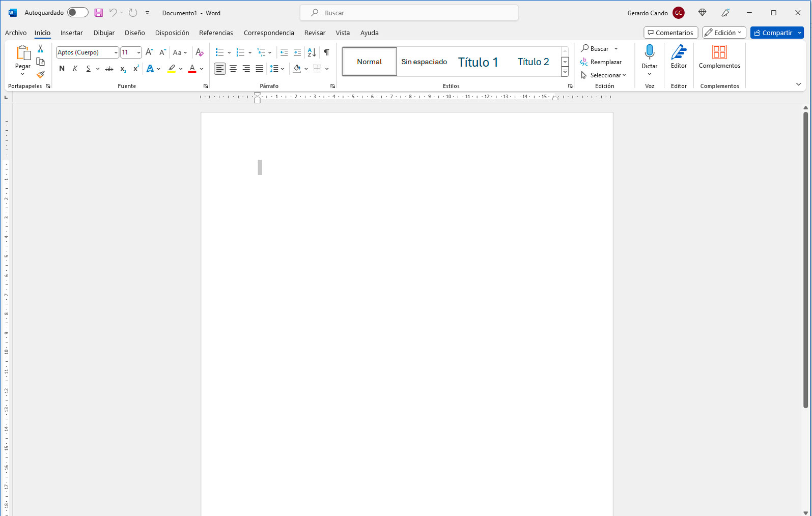Toggle the show paragraph marks pilcrow
The image size is (812, 516).
point(326,52)
